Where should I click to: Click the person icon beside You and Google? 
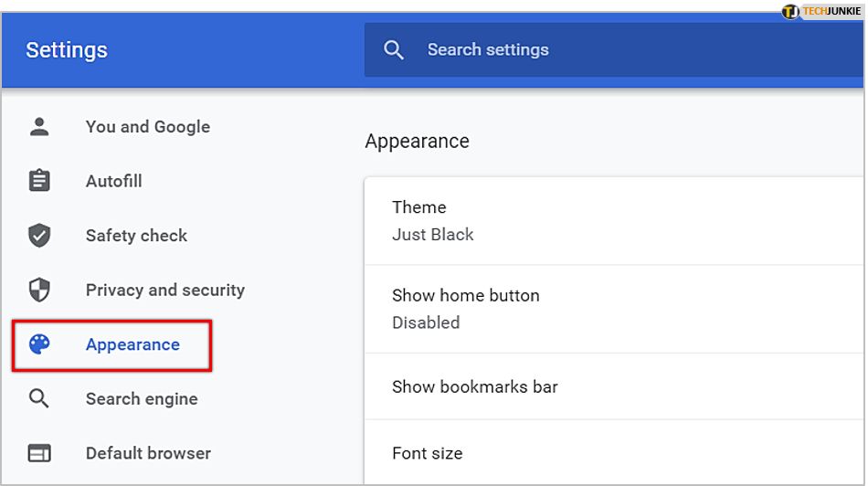tap(39, 127)
